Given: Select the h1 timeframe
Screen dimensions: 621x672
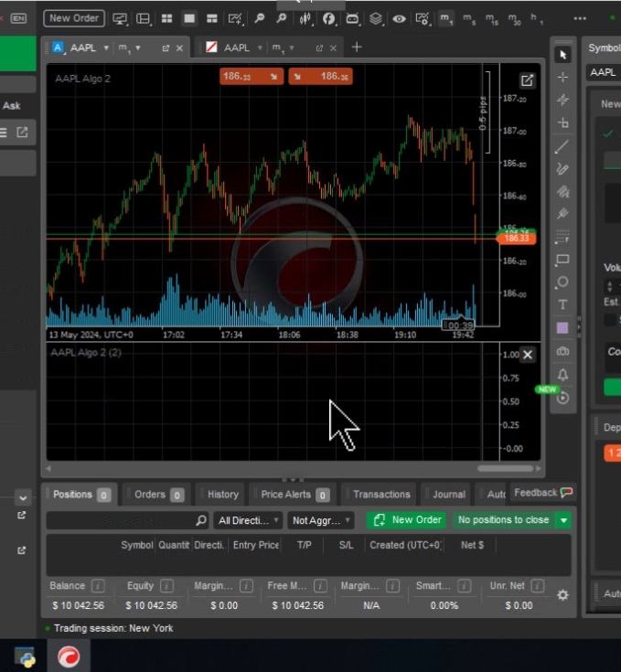Looking at the screenshot, I should point(536,19).
